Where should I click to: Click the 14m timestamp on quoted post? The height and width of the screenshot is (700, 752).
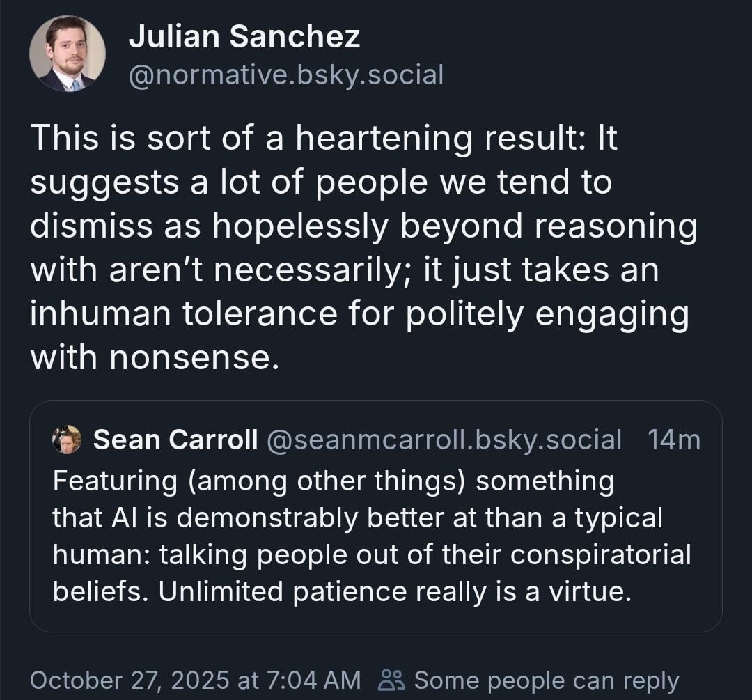coord(673,440)
